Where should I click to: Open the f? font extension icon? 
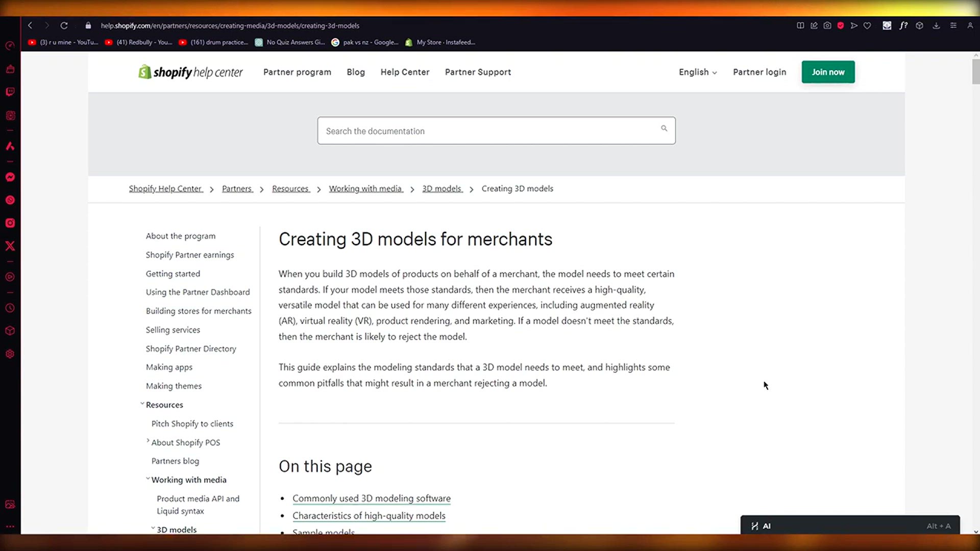click(903, 26)
